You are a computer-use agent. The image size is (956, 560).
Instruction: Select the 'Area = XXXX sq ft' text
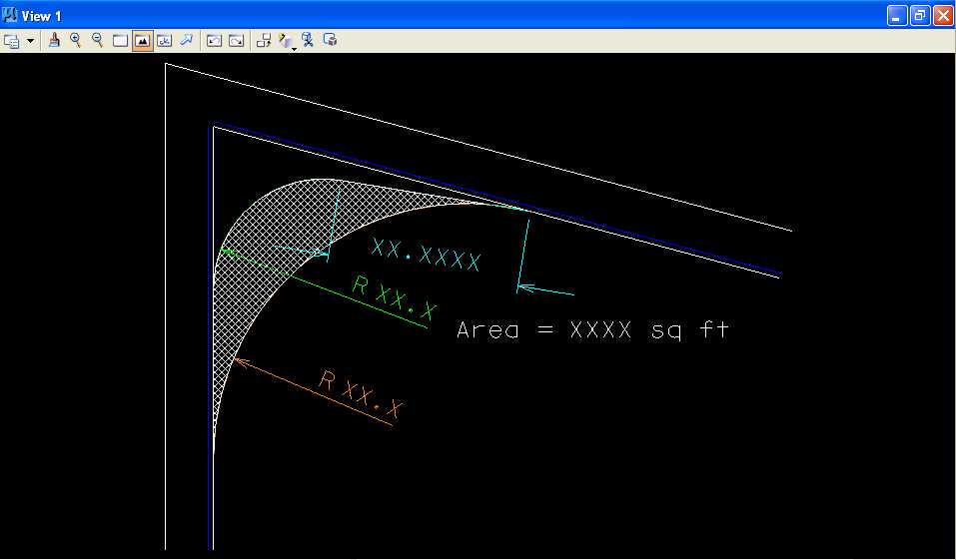coord(592,330)
